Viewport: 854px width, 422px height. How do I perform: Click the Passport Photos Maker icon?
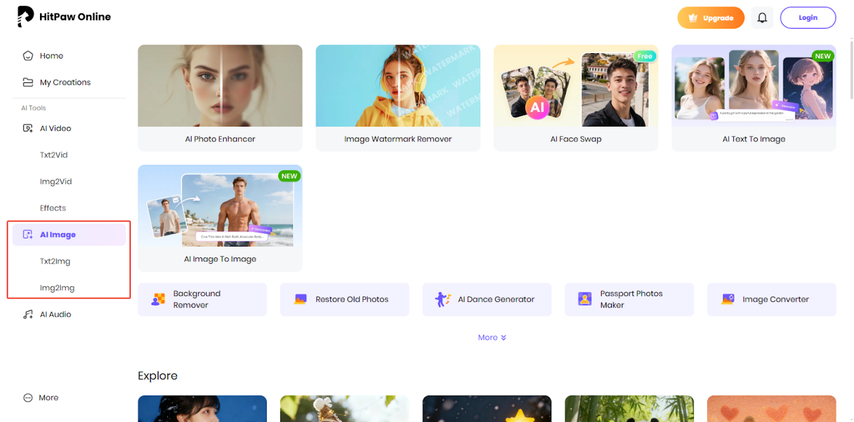pyautogui.click(x=585, y=299)
